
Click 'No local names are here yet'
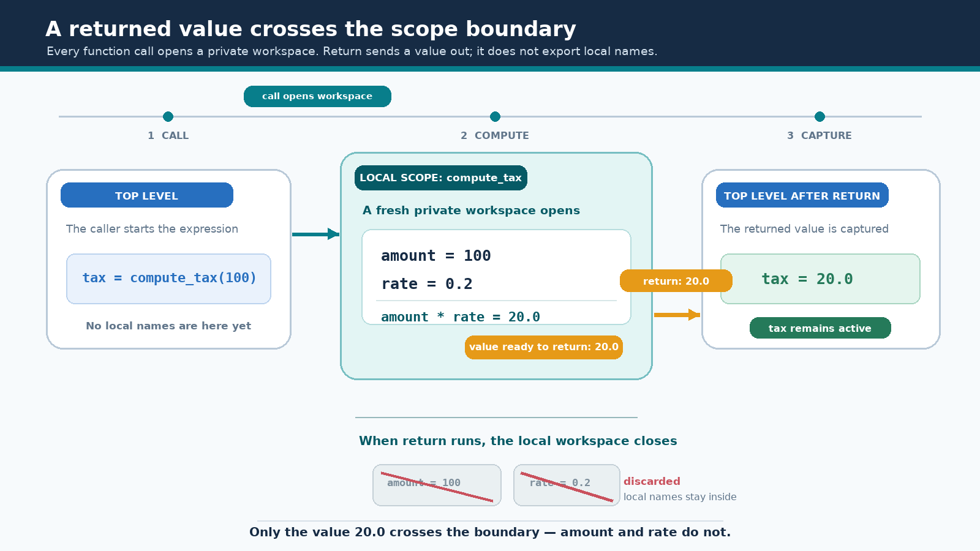[x=168, y=326]
